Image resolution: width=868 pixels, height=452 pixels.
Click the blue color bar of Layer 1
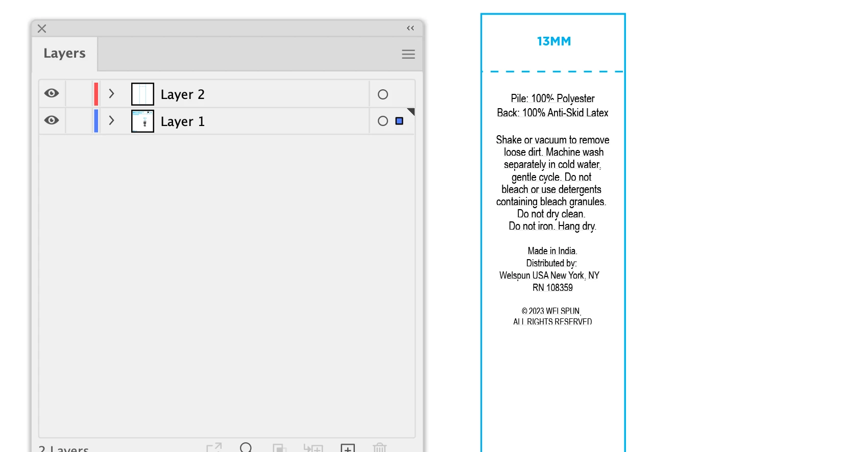[96, 121]
